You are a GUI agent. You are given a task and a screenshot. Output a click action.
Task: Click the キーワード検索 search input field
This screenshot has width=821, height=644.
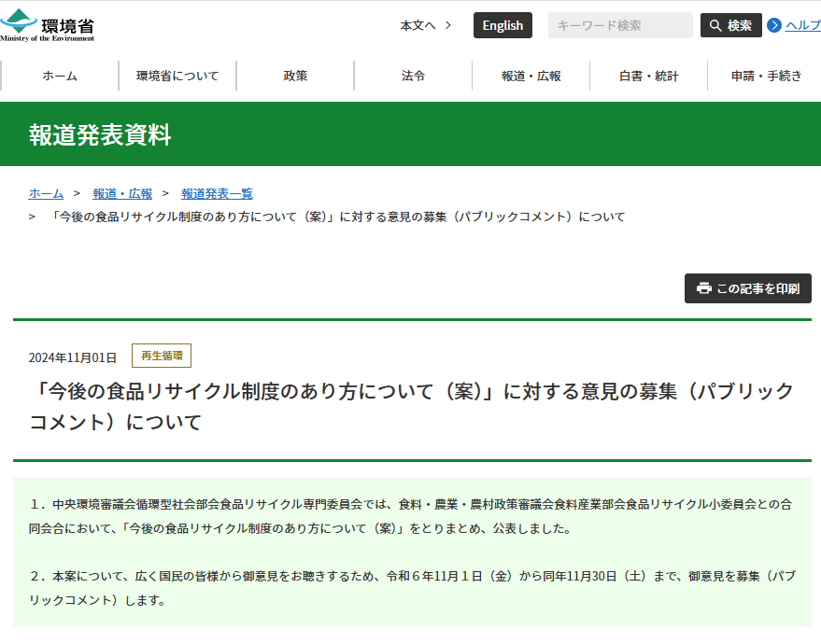(619, 25)
